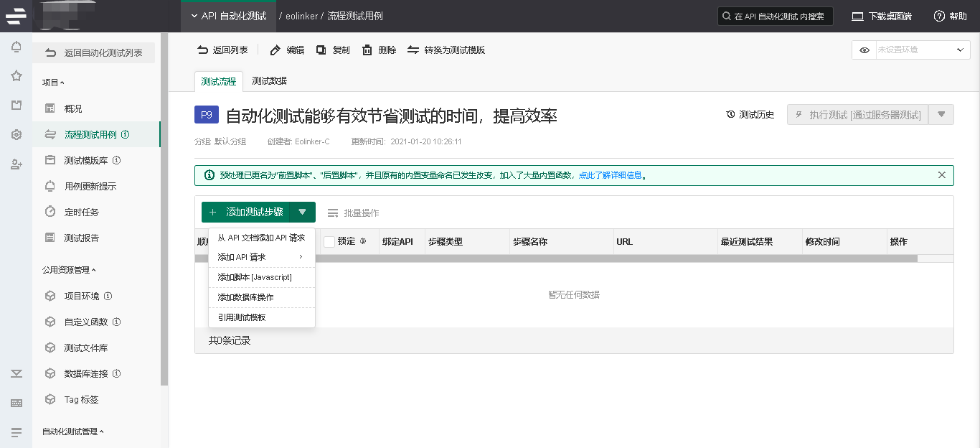980x448 pixels.
Task: Click the 步骤类型 column header
Action: pyautogui.click(x=446, y=242)
